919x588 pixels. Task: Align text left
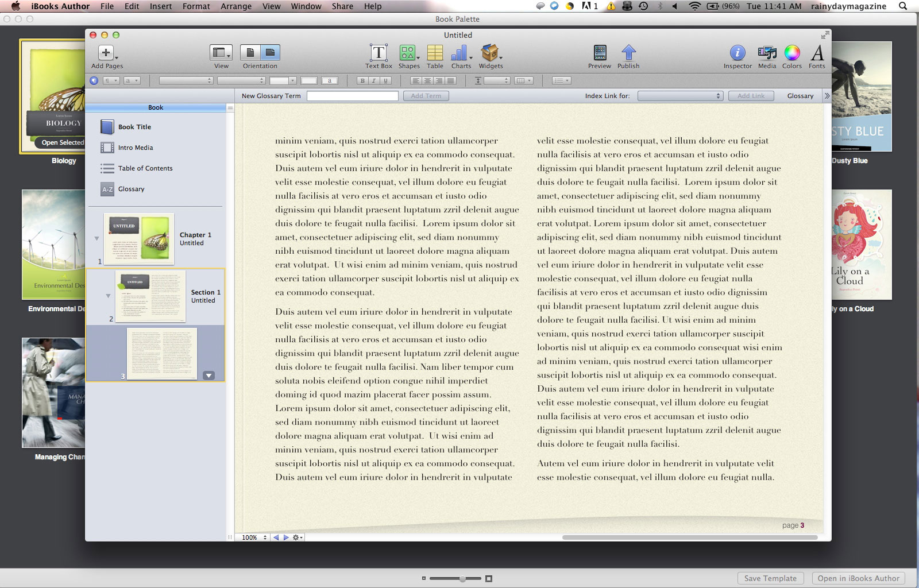(x=416, y=80)
